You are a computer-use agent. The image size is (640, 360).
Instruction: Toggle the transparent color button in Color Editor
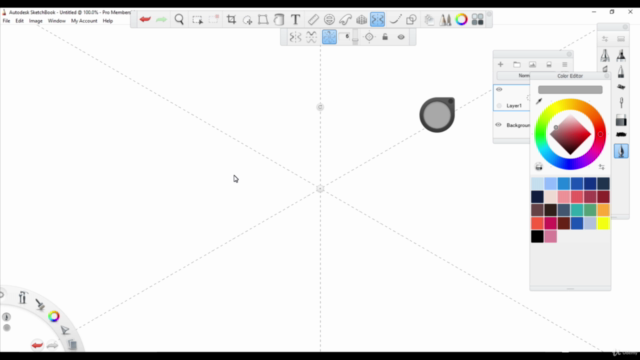click(539, 167)
